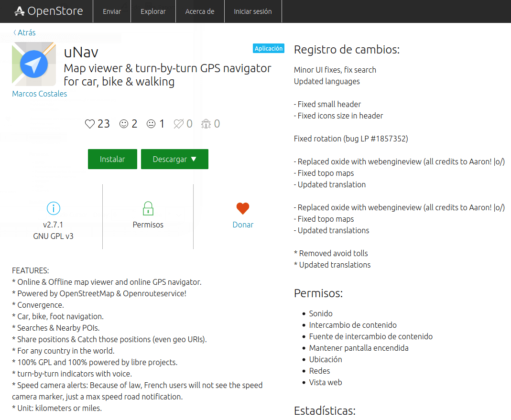Click the uNav app icon thumbnail

[33, 64]
